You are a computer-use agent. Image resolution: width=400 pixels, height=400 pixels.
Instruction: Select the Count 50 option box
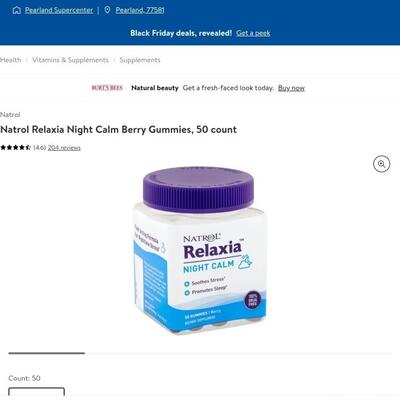click(x=36, y=393)
